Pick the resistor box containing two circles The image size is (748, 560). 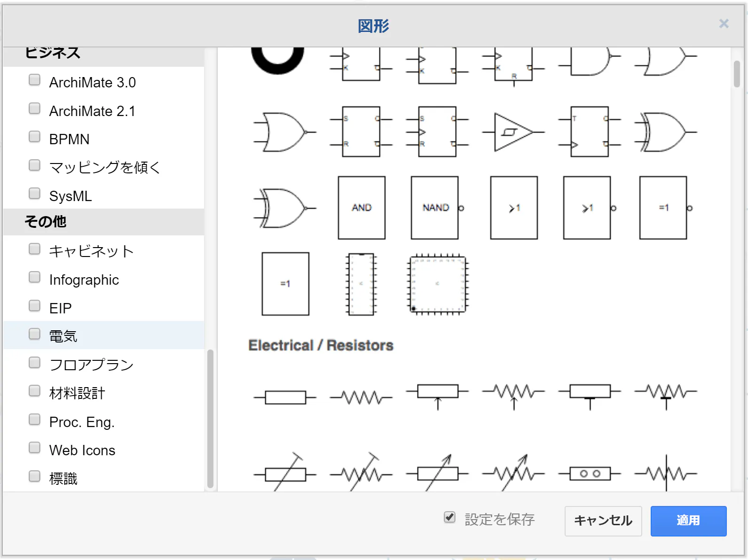tap(590, 474)
